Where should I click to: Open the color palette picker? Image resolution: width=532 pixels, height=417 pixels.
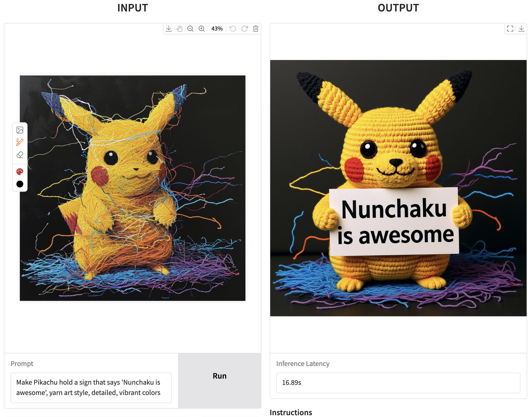(x=20, y=172)
